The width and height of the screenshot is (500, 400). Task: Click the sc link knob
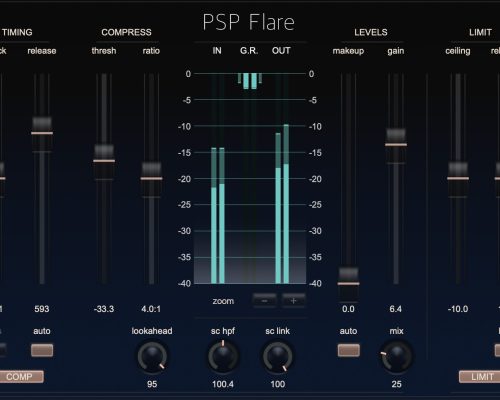click(278, 357)
